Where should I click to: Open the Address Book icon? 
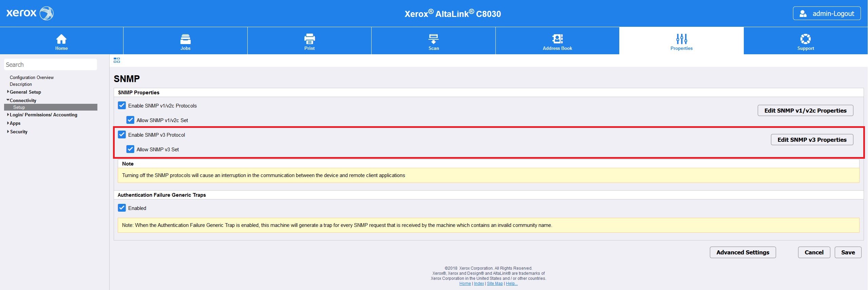557,39
